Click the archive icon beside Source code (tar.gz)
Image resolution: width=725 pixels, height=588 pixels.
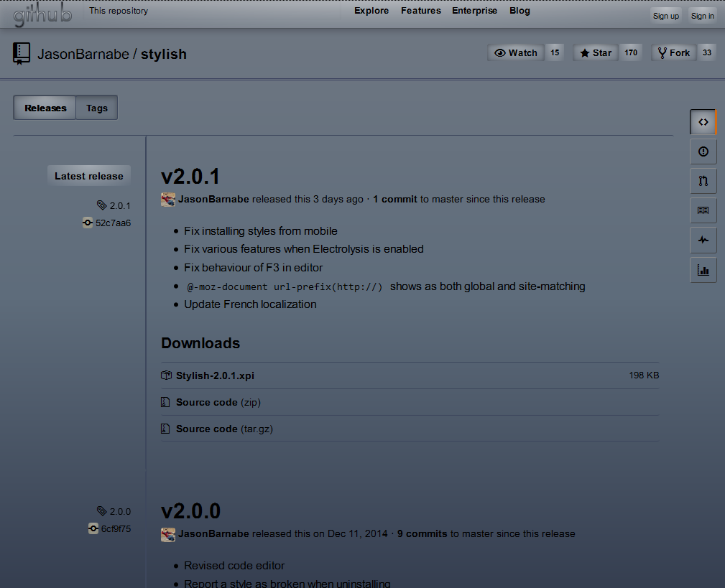(x=165, y=429)
